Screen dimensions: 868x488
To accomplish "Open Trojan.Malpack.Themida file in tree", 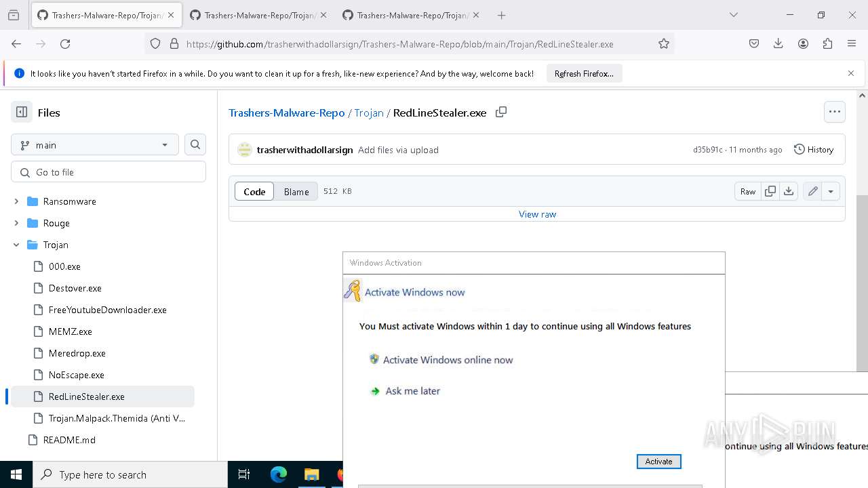I will coord(117,418).
